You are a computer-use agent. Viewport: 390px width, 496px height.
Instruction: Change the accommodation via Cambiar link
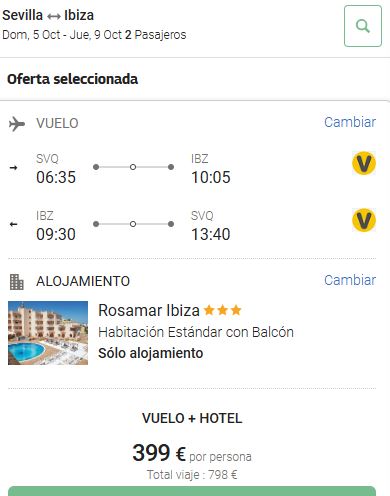[350, 280]
